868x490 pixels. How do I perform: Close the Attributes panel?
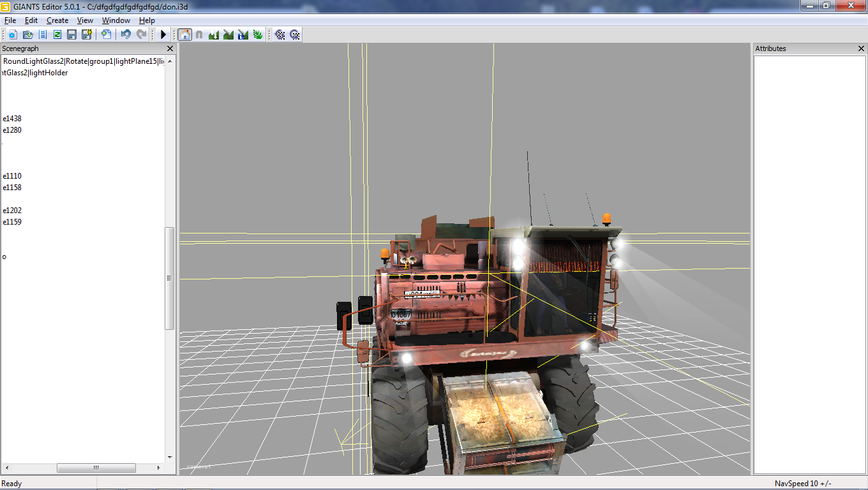(x=861, y=48)
